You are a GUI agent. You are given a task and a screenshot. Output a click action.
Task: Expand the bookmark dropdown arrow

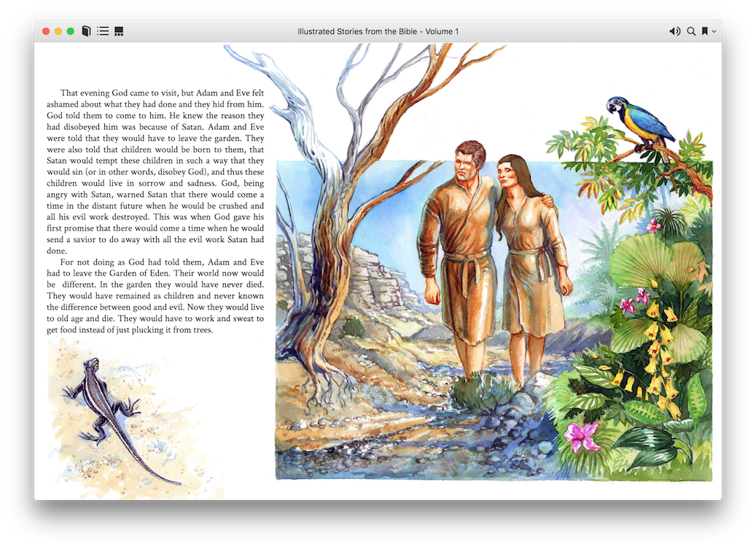tap(714, 31)
